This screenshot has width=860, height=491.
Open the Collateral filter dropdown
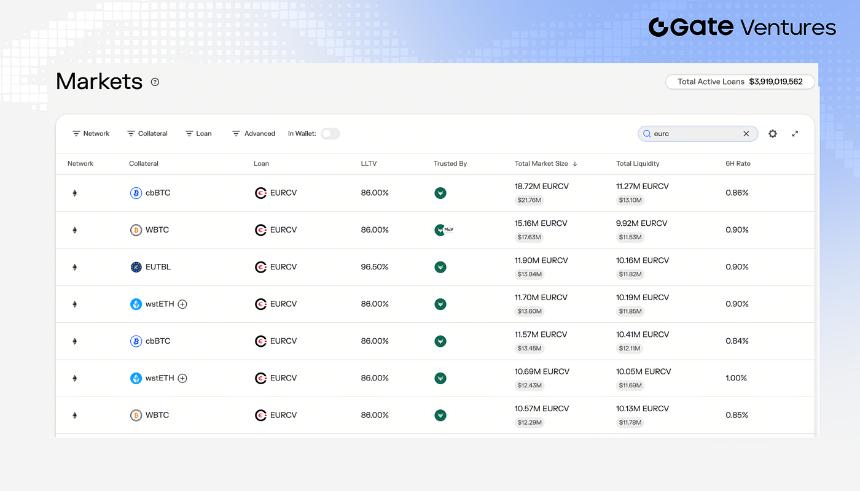[x=147, y=133]
